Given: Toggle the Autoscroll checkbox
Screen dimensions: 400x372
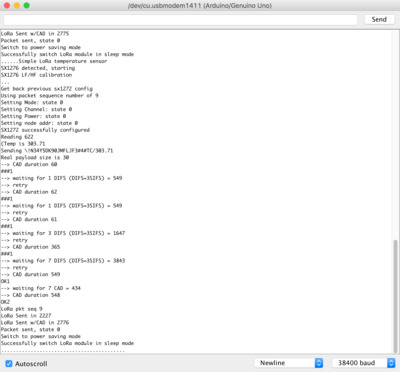Looking at the screenshot, I should click(9, 363).
